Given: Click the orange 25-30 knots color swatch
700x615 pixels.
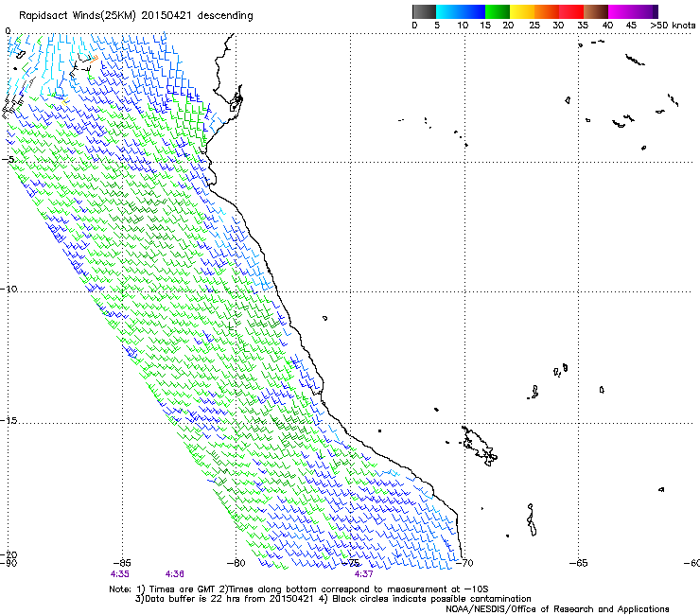Looking at the screenshot, I should [x=547, y=11].
